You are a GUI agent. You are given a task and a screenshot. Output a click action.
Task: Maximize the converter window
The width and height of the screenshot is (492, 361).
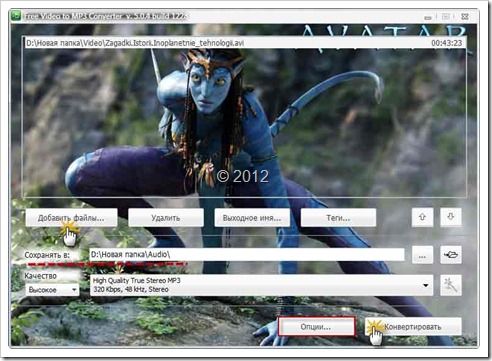point(446,16)
